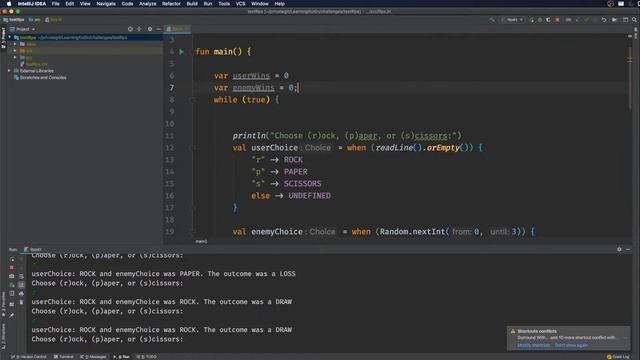Open the Apple menu

(x=9, y=4)
